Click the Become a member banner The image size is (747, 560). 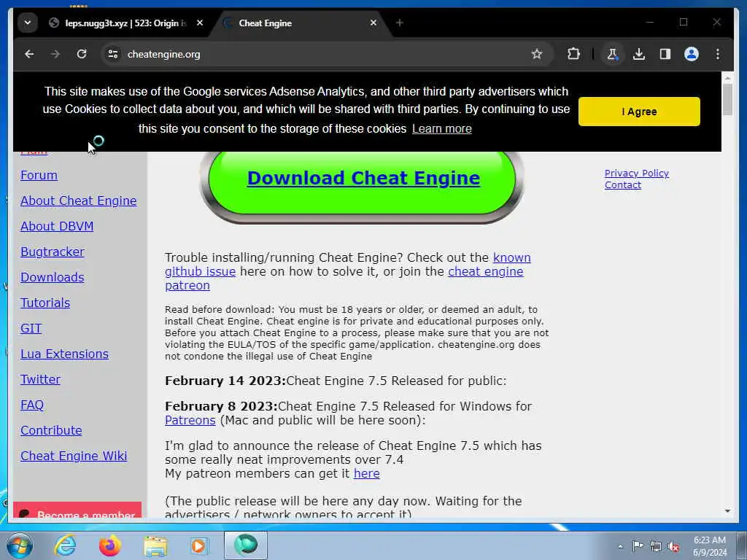click(77, 510)
